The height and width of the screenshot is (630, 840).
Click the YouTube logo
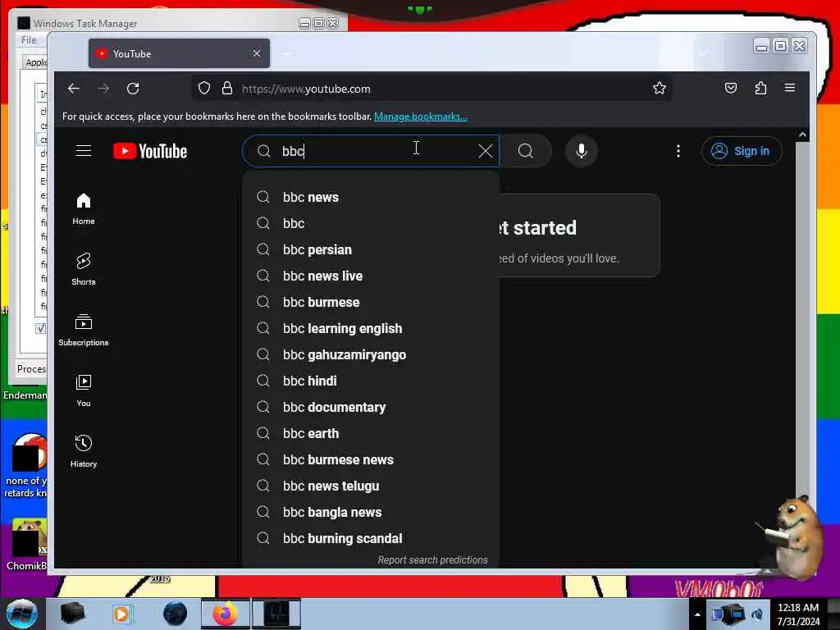150,151
